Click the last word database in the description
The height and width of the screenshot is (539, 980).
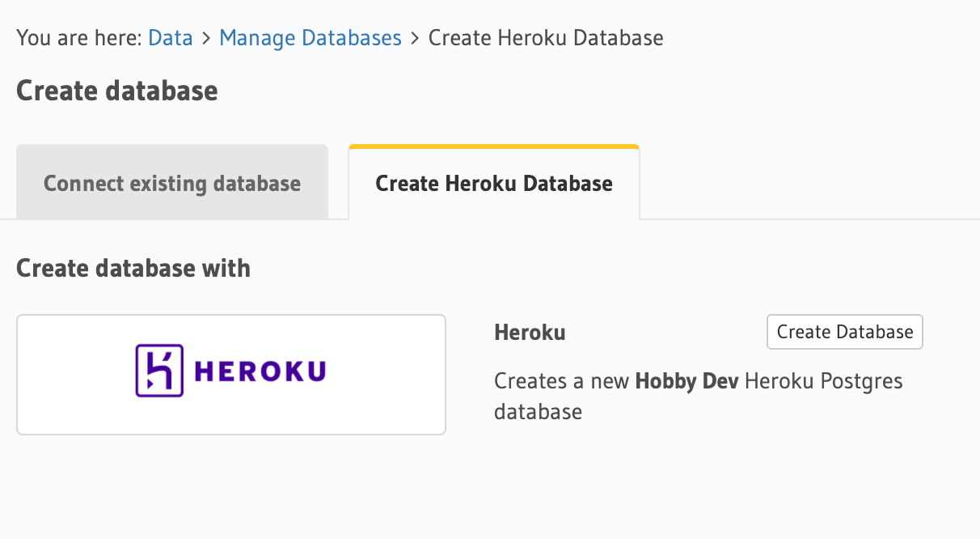pyautogui.click(x=538, y=411)
